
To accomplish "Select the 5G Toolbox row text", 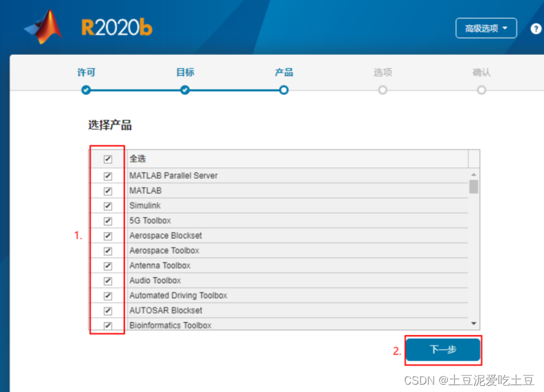I will coord(150,221).
